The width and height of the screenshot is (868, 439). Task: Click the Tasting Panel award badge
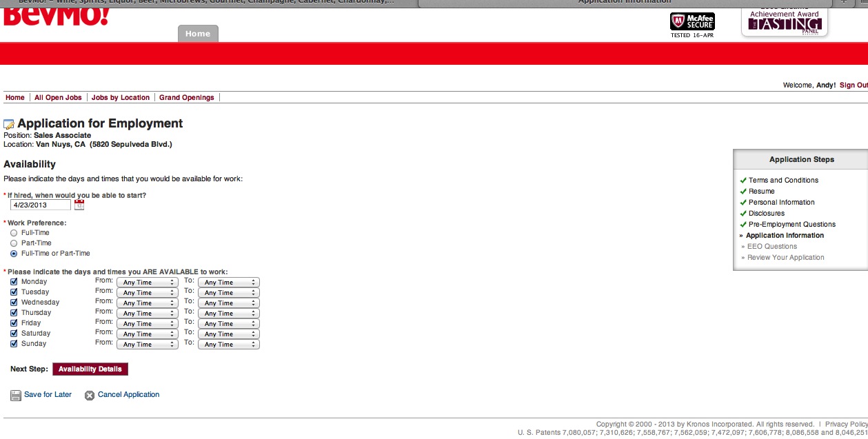coord(784,22)
